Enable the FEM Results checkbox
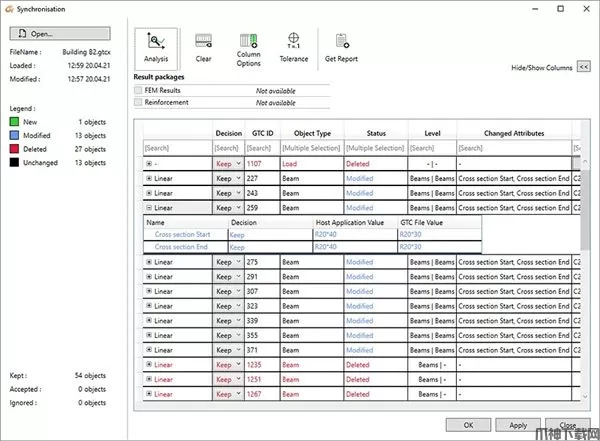 [139, 90]
